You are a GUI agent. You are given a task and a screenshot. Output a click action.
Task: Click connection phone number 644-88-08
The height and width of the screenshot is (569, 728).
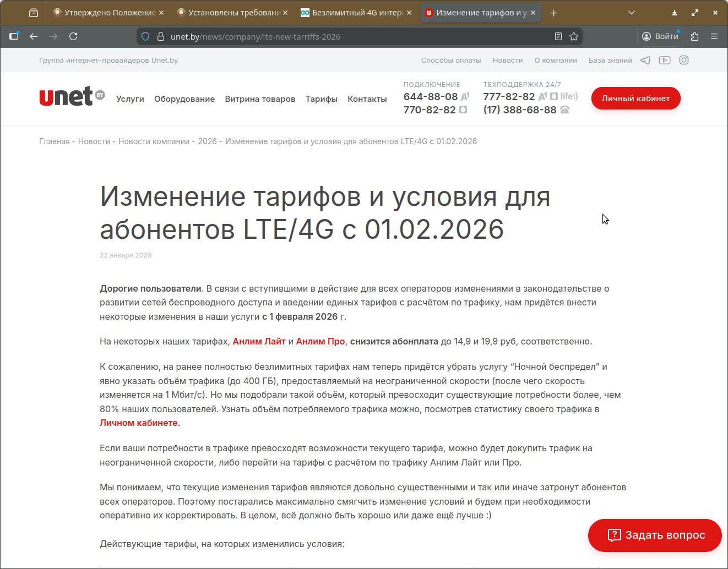(431, 96)
